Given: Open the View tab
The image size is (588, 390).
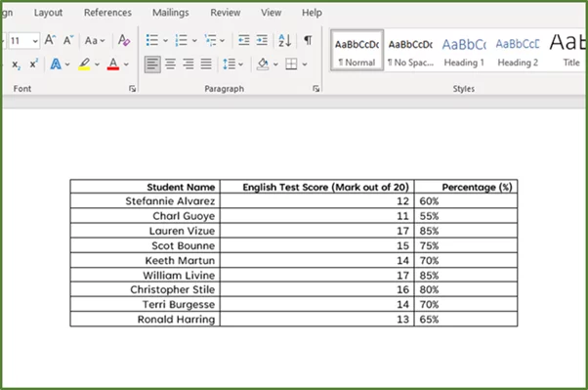Looking at the screenshot, I should [x=272, y=13].
